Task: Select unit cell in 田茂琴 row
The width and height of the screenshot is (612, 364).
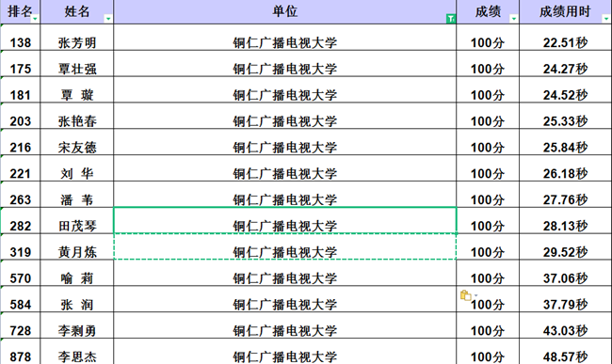Action: (285, 221)
